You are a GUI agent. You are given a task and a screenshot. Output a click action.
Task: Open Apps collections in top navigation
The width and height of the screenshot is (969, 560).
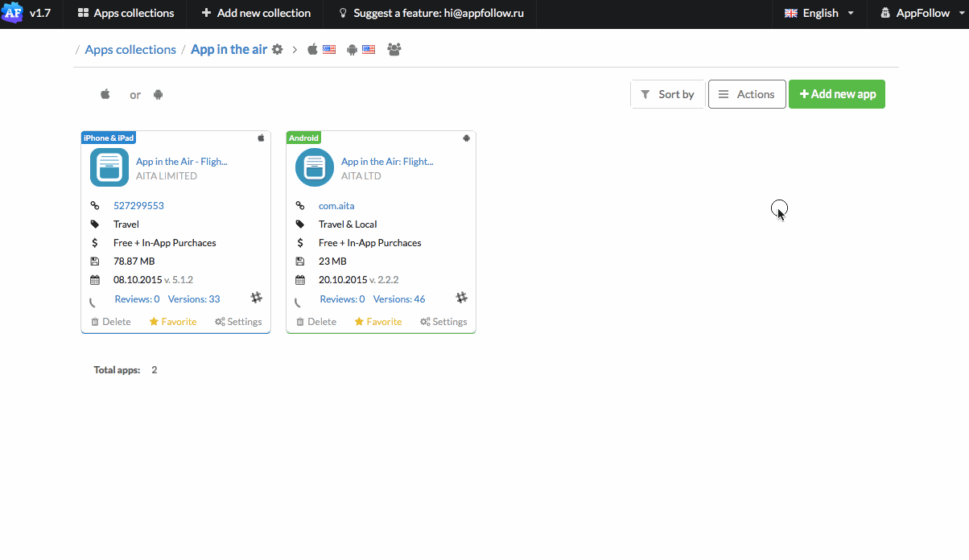click(x=126, y=13)
